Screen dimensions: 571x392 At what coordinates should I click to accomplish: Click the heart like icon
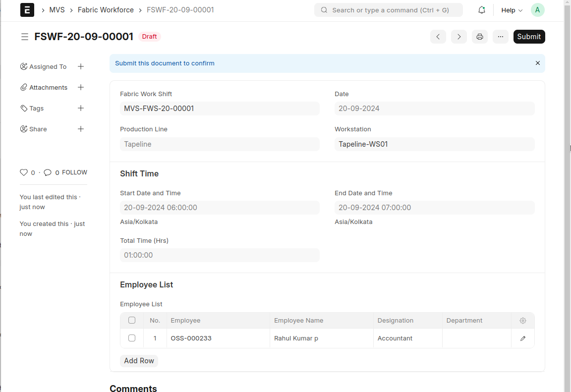(x=24, y=172)
